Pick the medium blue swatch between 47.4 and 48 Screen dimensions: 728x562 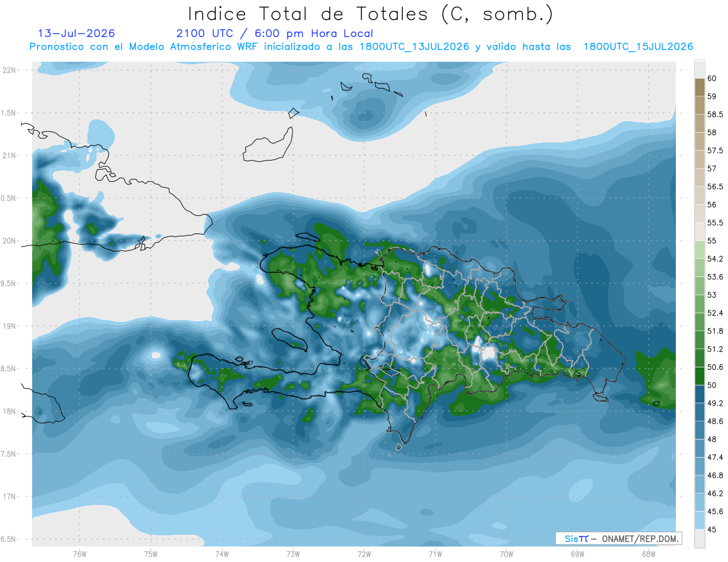(699, 449)
